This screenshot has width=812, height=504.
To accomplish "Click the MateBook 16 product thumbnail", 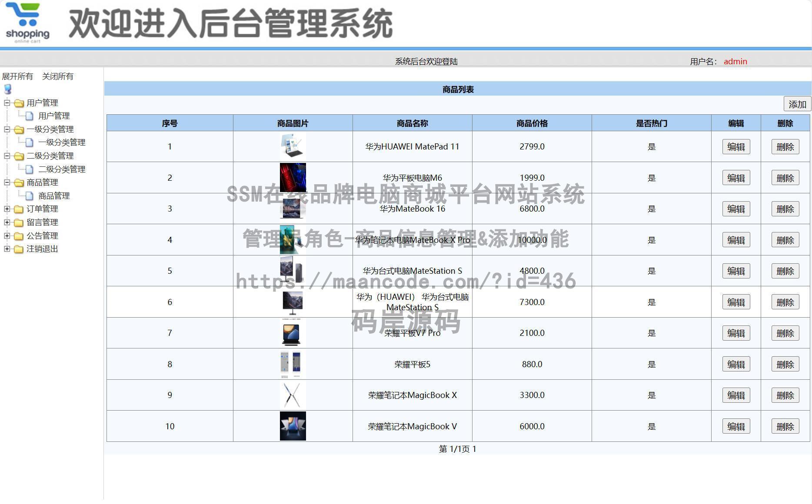I will [x=293, y=209].
